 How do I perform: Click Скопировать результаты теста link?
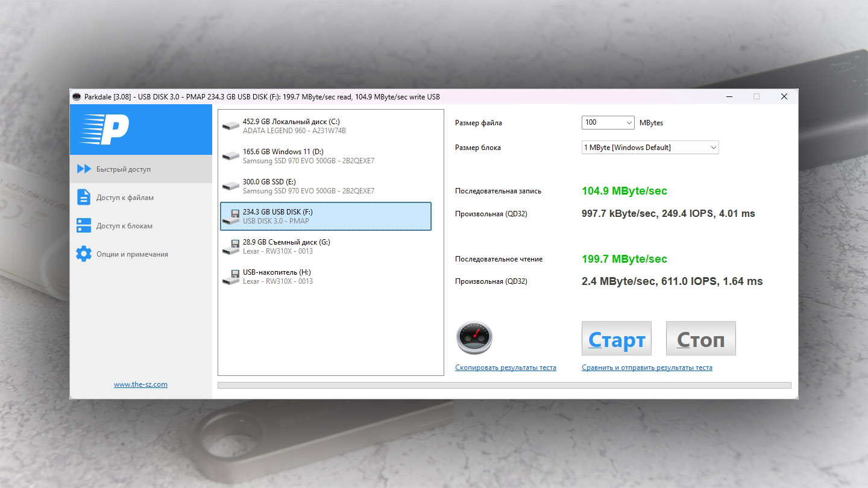click(506, 368)
